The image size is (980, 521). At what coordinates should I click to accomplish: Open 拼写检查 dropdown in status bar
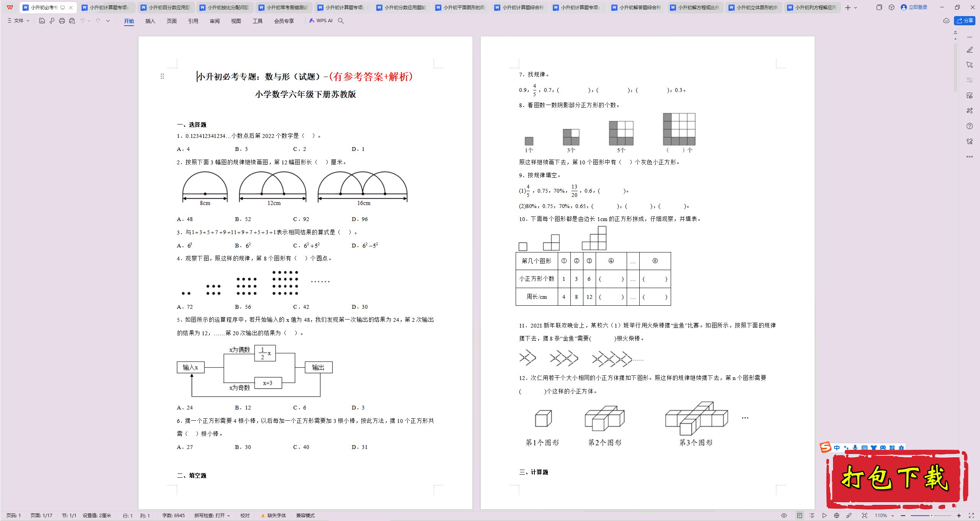[x=212, y=516]
